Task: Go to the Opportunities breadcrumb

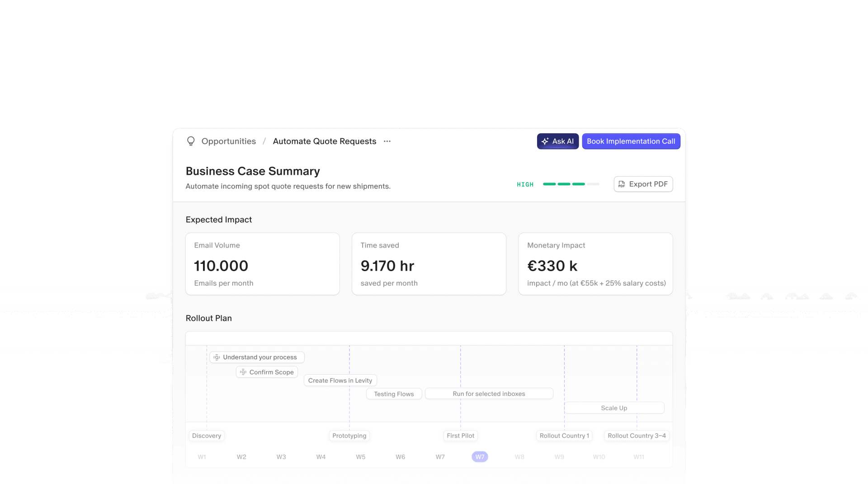Action: click(228, 141)
